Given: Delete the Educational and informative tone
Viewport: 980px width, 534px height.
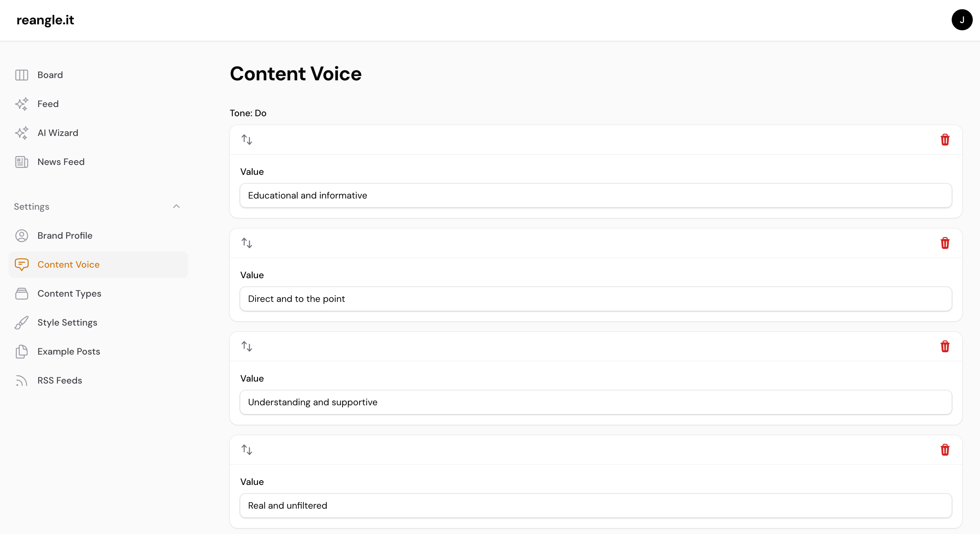Looking at the screenshot, I should point(945,140).
